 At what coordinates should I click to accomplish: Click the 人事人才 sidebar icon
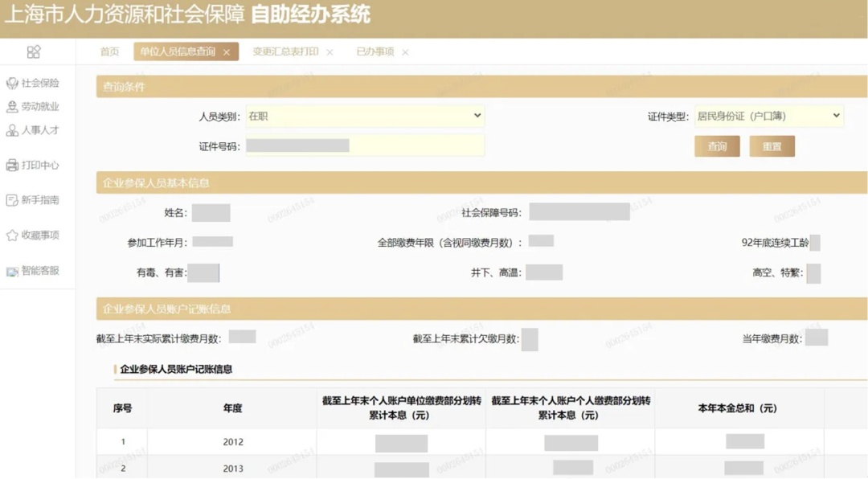click(12, 130)
